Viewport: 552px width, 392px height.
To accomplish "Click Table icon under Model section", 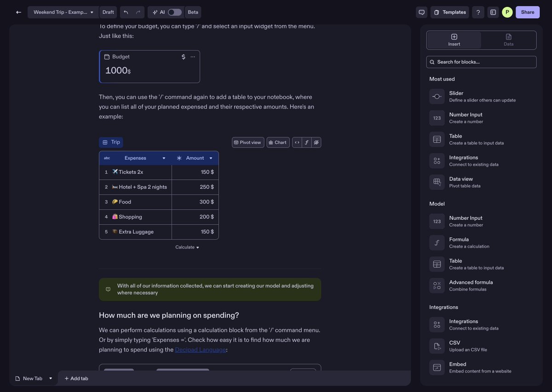I will click(437, 264).
